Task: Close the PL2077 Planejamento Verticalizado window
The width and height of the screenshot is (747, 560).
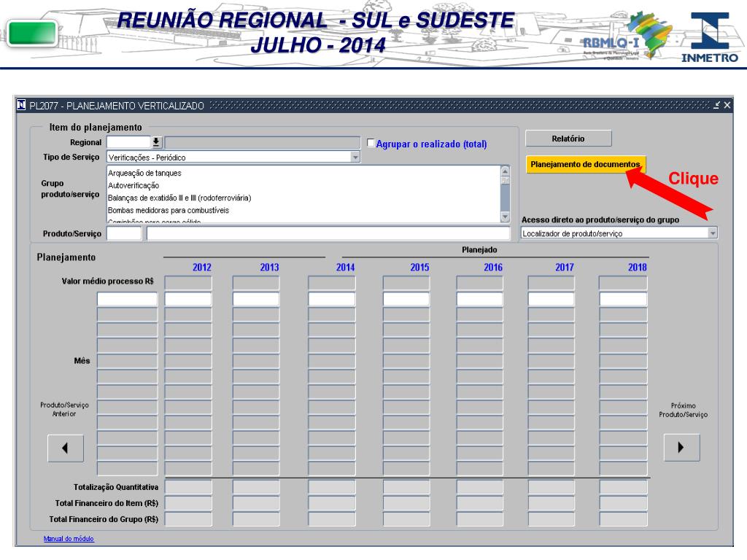Action: coord(727,105)
